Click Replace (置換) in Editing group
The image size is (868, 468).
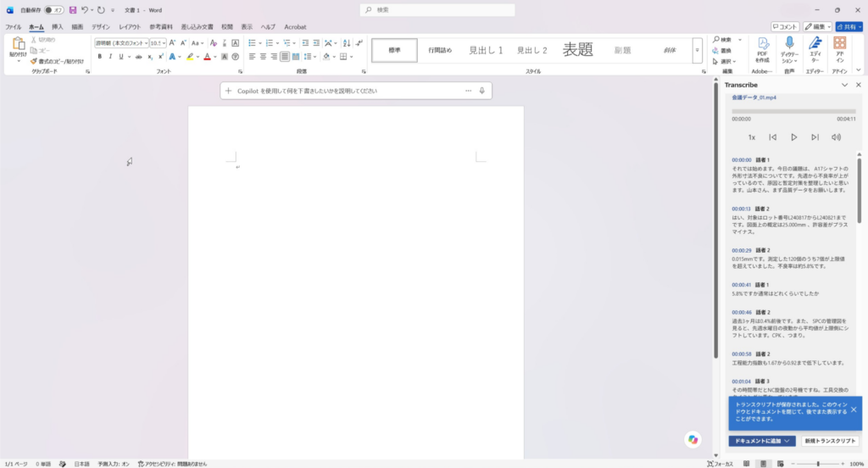tap(722, 50)
